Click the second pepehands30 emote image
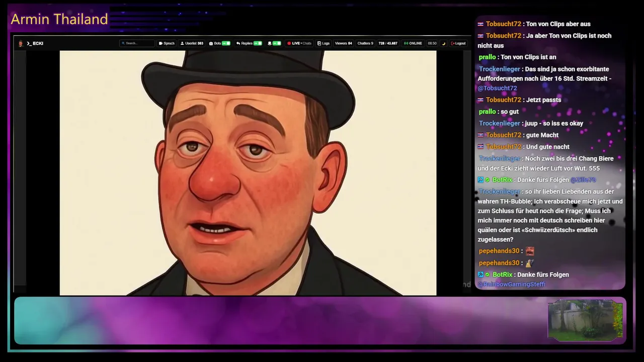Screen dimensions: 644x362 529,263
